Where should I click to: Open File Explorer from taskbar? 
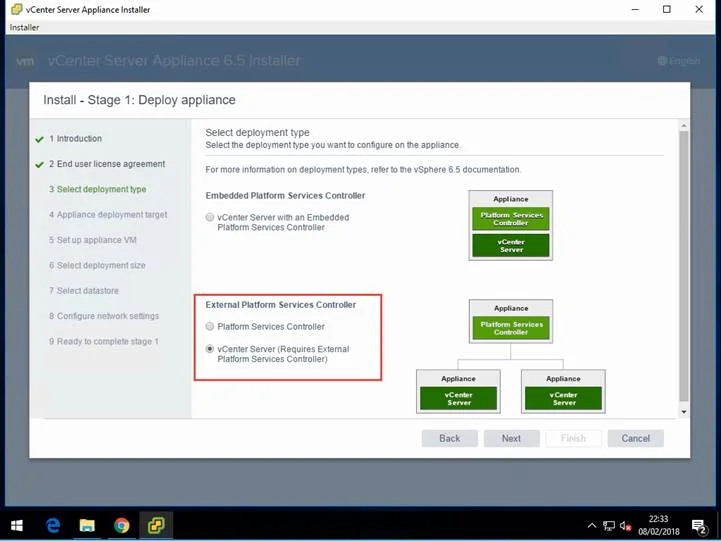pyautogui.click(x=87, y=525)
